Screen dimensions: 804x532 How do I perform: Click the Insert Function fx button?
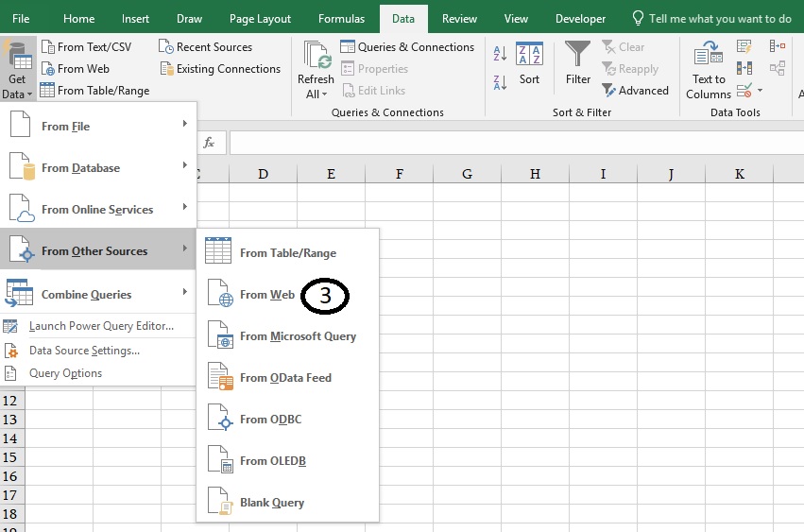point(209,142)
